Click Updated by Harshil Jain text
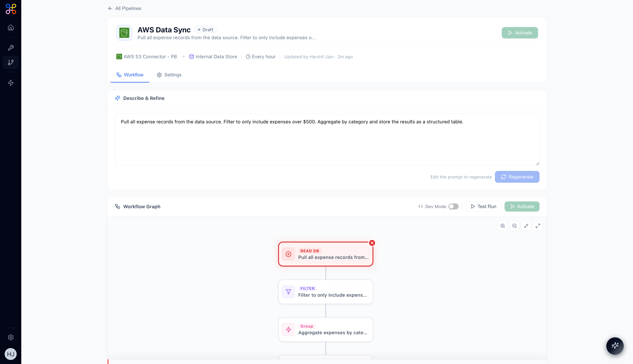The height and width of the screenshot is (364, 633). (x=318, y=57)
